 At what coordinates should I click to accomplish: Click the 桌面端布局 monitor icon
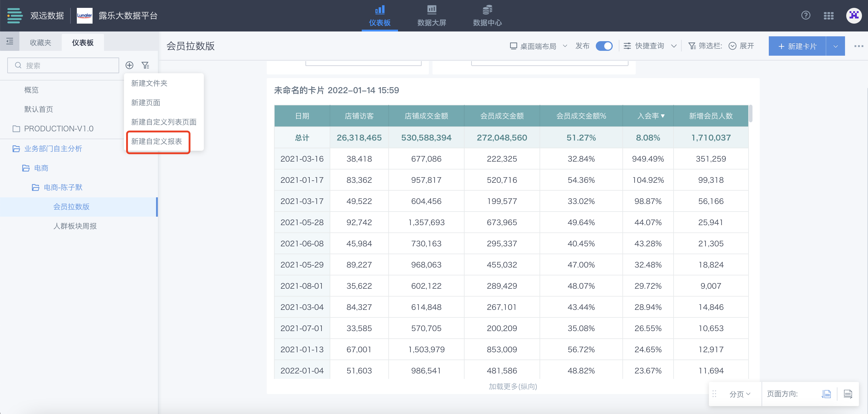point(514,46)
